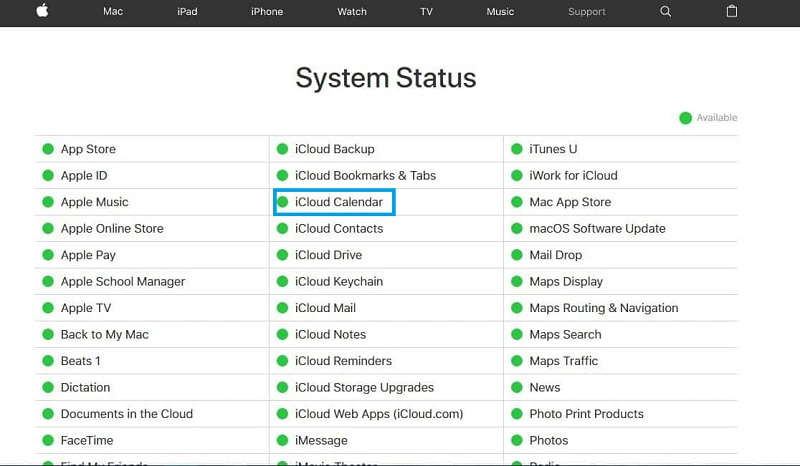Select the Apple Online Store entry

112,229
